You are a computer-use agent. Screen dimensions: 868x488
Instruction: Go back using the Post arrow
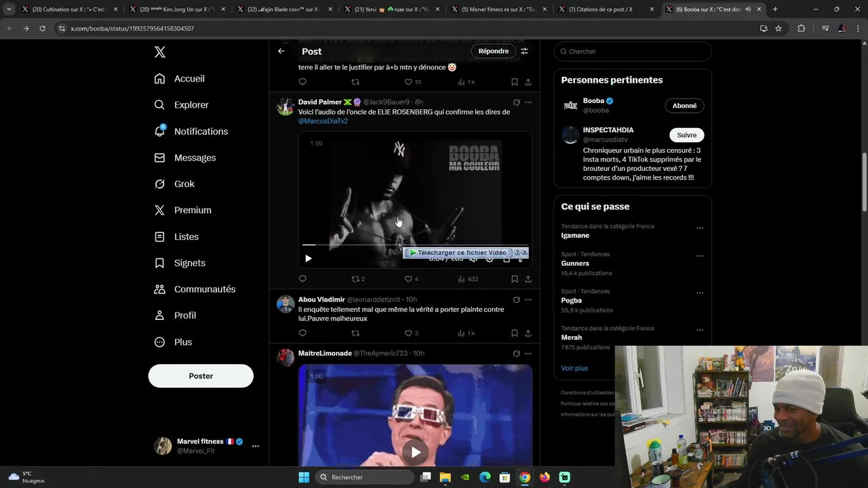click(281, 51)
